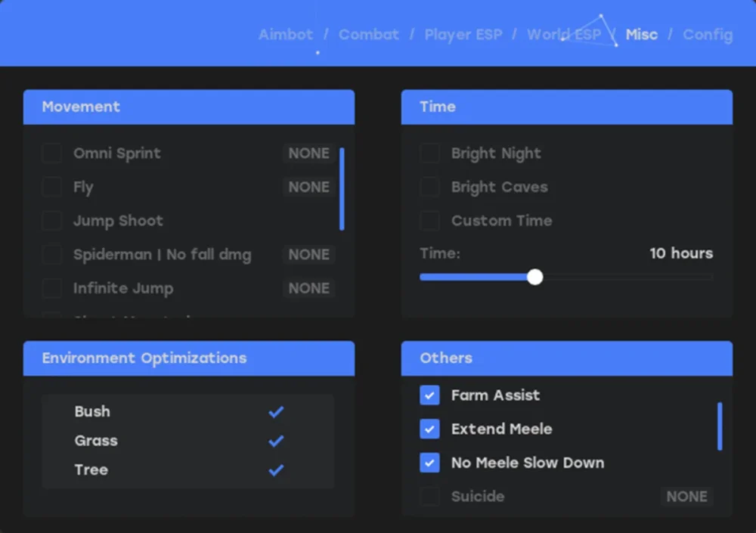Turn on Custom Time checkbox

tap(429, 221)
